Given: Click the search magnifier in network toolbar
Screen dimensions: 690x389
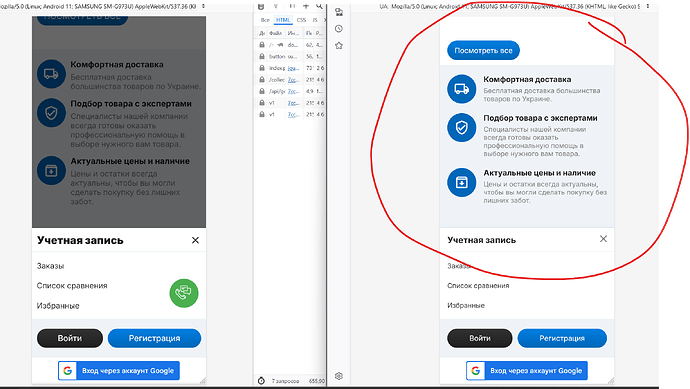Looking at the screenshot, I should point(319,7).
